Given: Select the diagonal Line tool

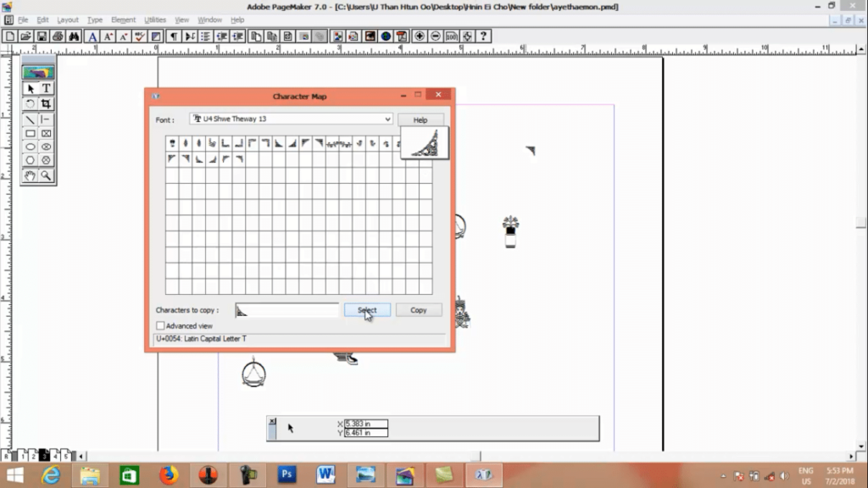Looking at the screenshot, I should (30, 119).
